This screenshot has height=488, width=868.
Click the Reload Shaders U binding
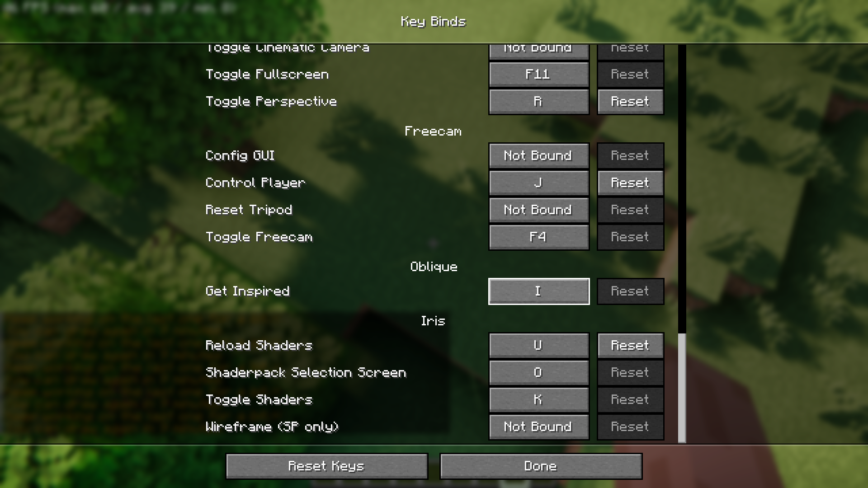pyautogui.click(x=538, y=345)
